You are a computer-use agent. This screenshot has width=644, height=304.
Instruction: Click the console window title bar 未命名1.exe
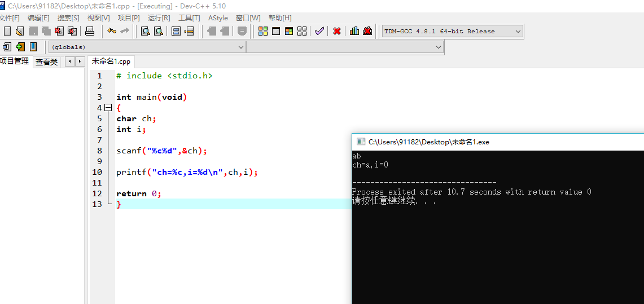pyautogui.click(x=498, y=142)
